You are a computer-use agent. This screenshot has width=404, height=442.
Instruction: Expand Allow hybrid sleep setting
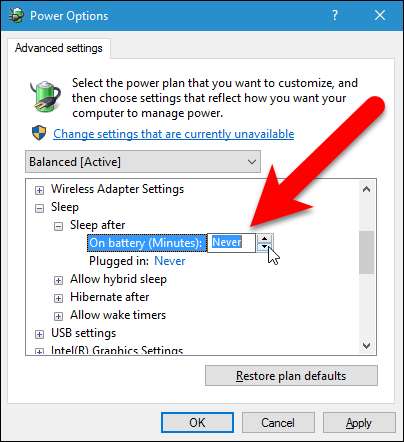click(58, 280)
